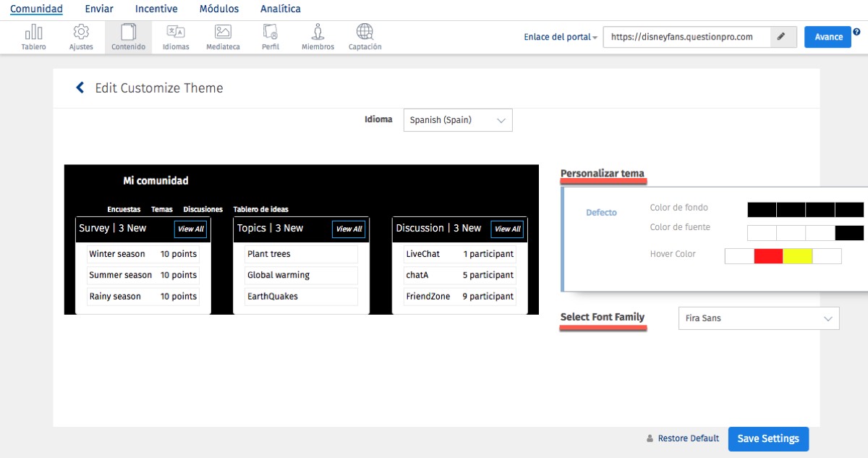Pick the red Hover Color swatch

click(768, 256)
